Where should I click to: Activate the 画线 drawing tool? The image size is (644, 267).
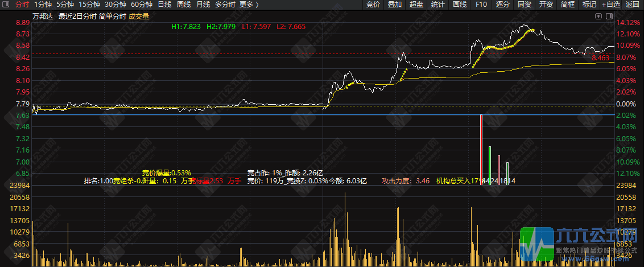click(x=460, y=5)
